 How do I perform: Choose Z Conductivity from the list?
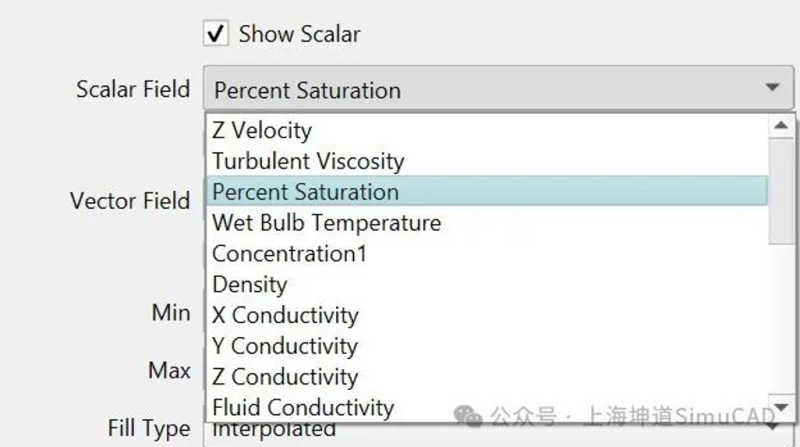[285, 378]
